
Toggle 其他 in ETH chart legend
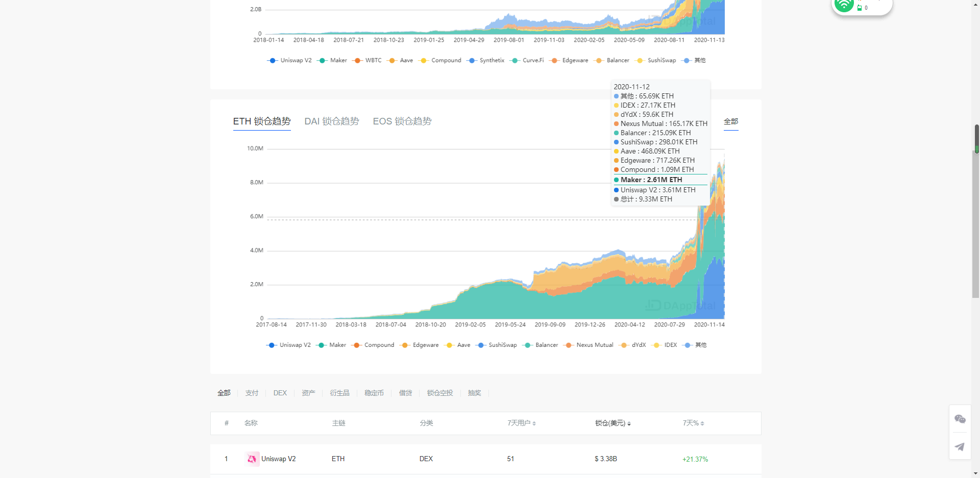694,345
